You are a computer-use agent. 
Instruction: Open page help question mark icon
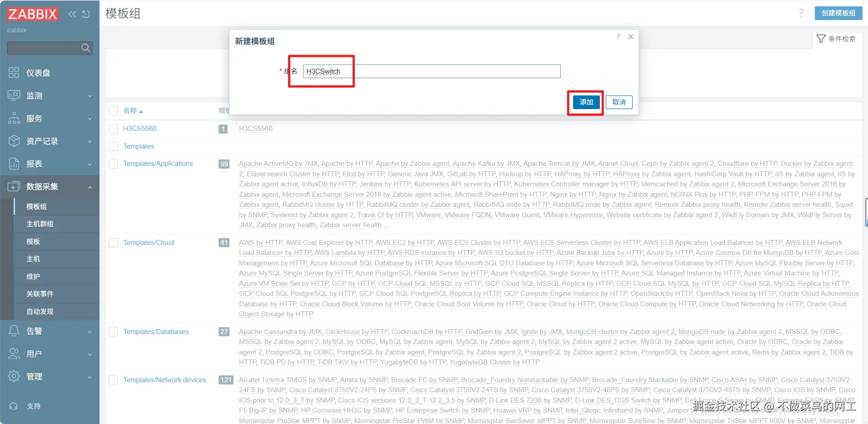coord(801,13)
